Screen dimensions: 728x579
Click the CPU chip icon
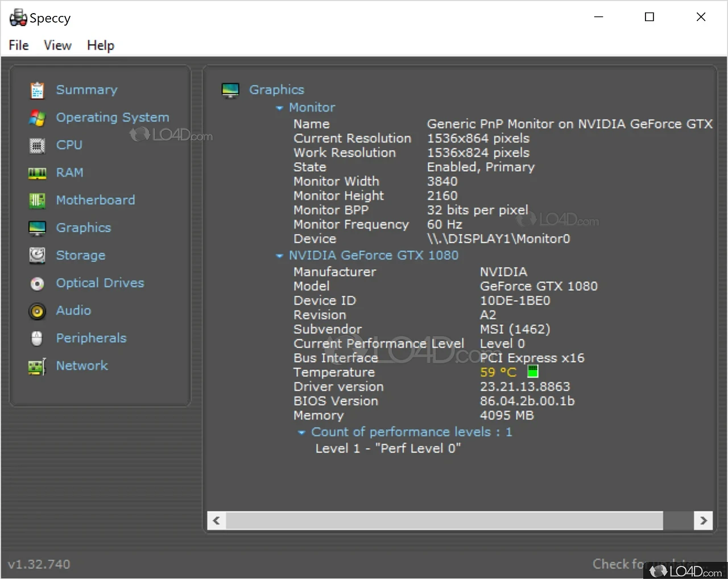(37, 146)
